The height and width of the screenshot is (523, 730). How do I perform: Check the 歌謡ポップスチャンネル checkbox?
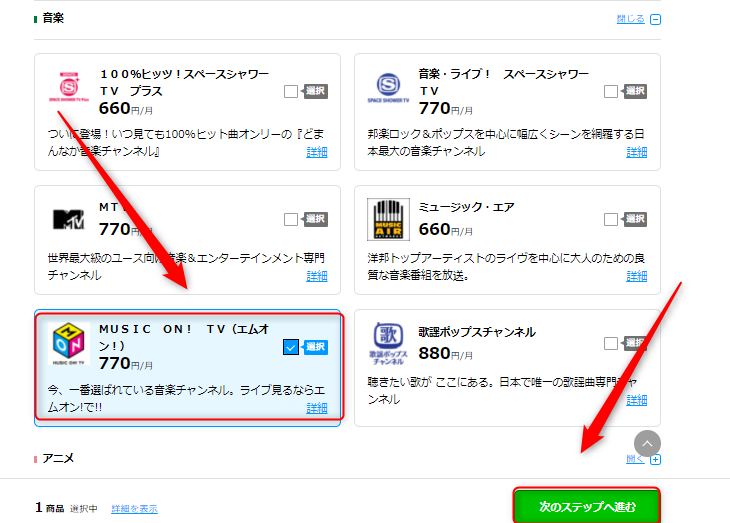point(611,344)
